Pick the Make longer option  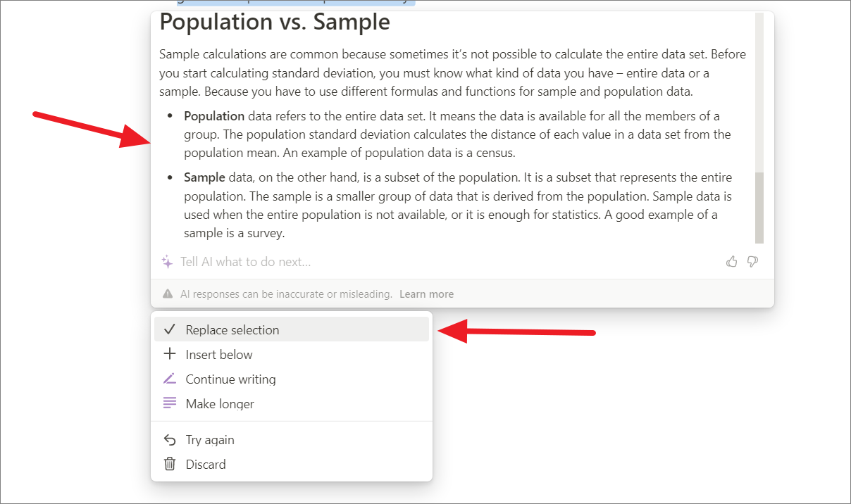[x=292, y=403]
